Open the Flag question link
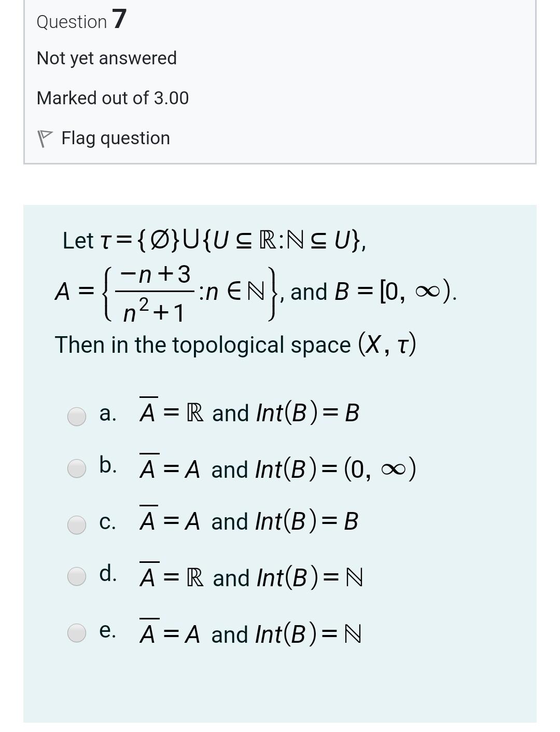 pos(116,138)
